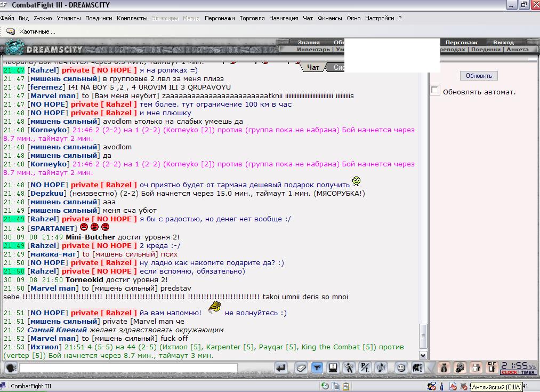Click the eraser clear chat icon
This screenshot has height=392, width=540.
click(x=301, y=368)
